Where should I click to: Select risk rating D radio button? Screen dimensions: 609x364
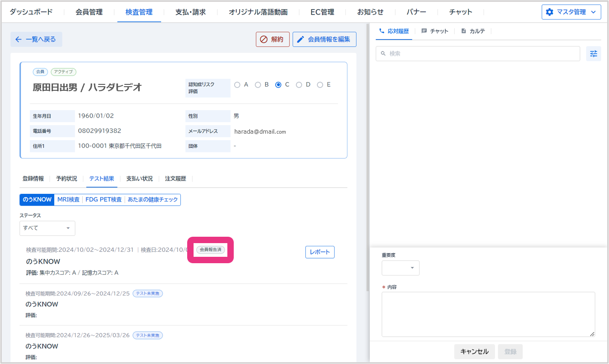coord(299,85)
